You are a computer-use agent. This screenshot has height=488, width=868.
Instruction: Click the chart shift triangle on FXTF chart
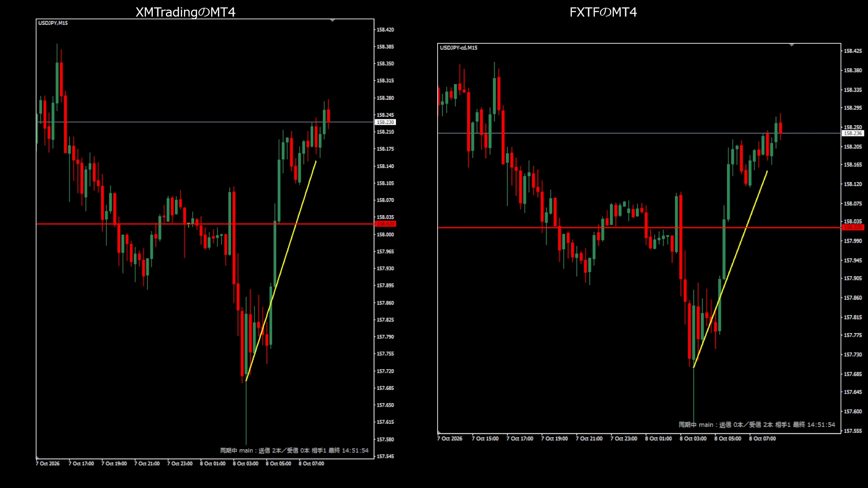coord(792,45)
